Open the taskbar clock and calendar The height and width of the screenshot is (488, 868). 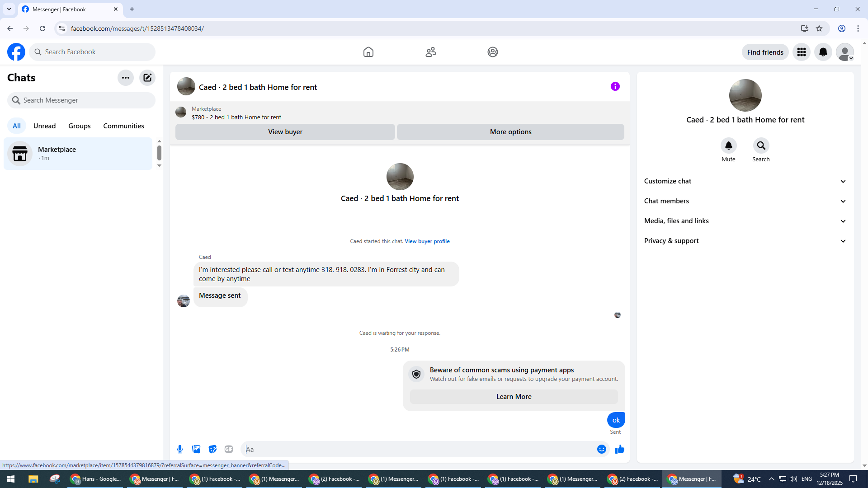[x=830, y=479]
